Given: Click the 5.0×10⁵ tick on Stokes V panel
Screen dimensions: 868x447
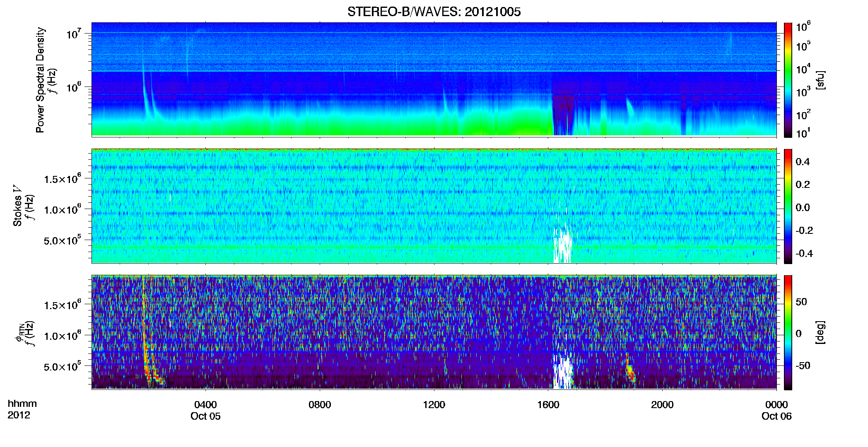Looking at the screenshot, I should [62, 240].
